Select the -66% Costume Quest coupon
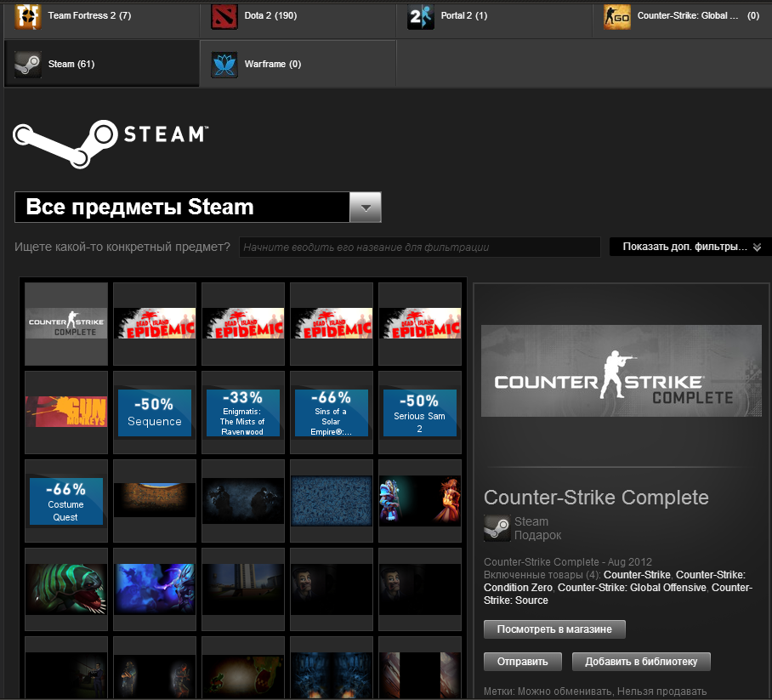 click(x=66, y=501)
